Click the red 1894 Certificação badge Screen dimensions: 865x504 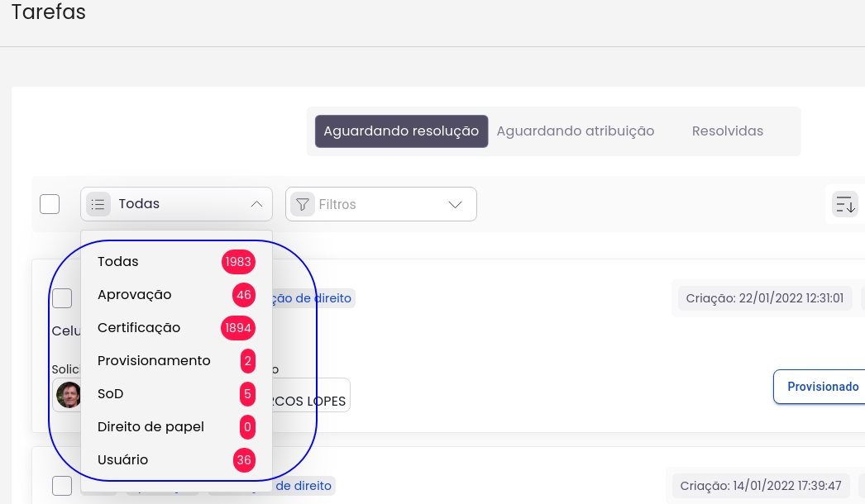(x=238, y=328)
